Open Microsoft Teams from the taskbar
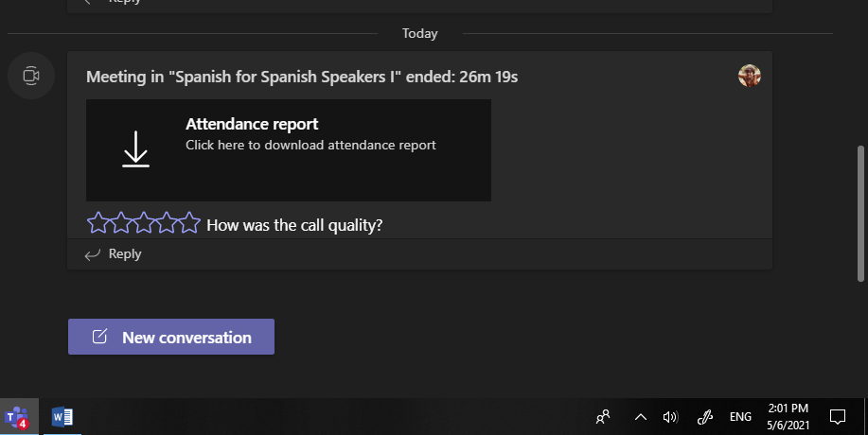 [x=17, y=416]
